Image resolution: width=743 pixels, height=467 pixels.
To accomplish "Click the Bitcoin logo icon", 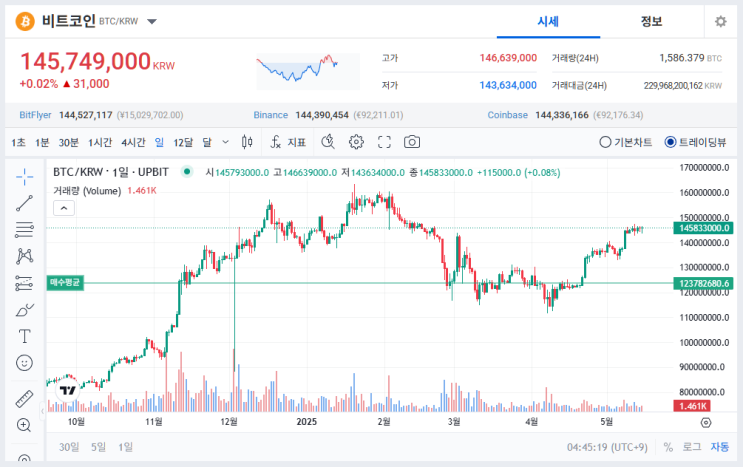I will tap(25, 21).
